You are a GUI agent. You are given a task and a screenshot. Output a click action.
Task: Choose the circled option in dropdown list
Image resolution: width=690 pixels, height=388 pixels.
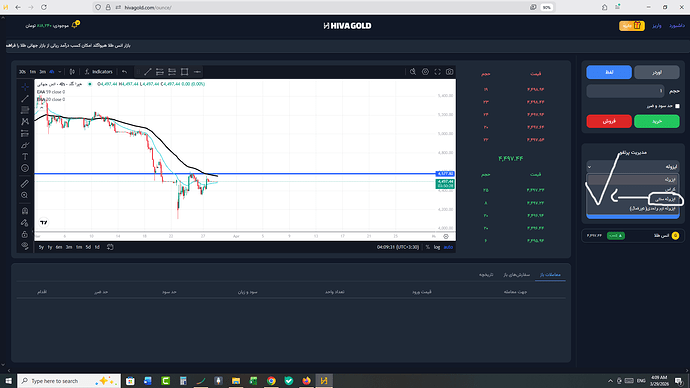pyautogui.click(x=666, y=199)
